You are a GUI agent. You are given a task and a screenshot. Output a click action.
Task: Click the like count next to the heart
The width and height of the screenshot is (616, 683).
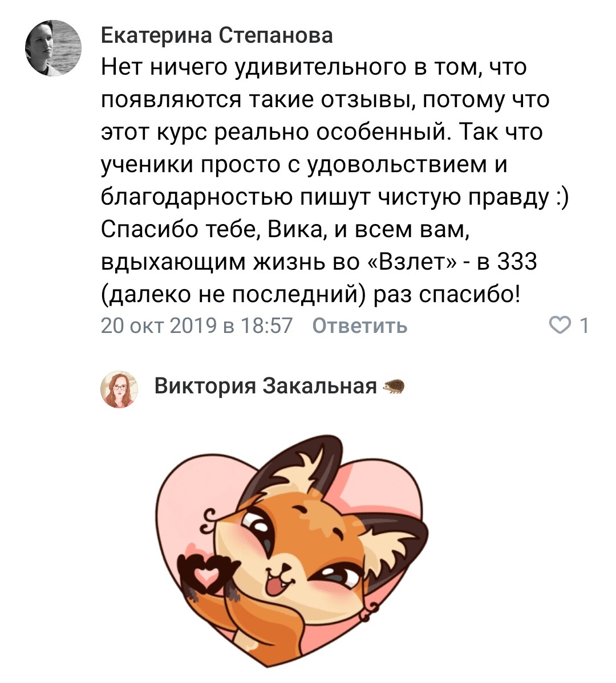pyautogui.click(x=583, y=326)
